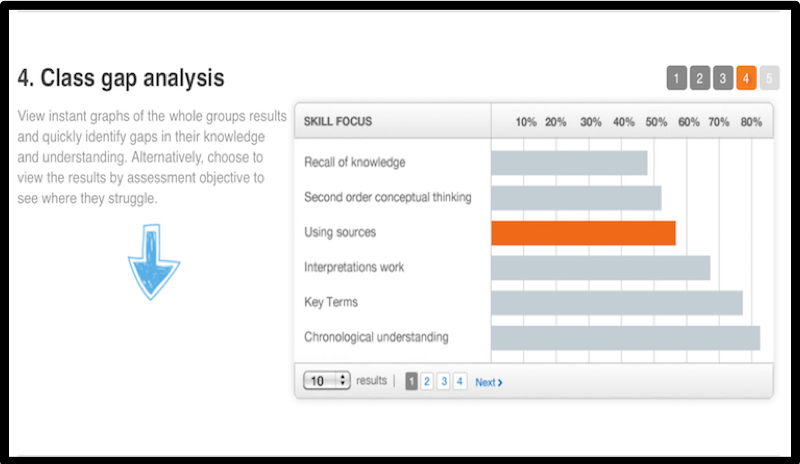The width and height of the screenshot is (800, 464).
Task: Select current results page 1
Action: [411, 381]
